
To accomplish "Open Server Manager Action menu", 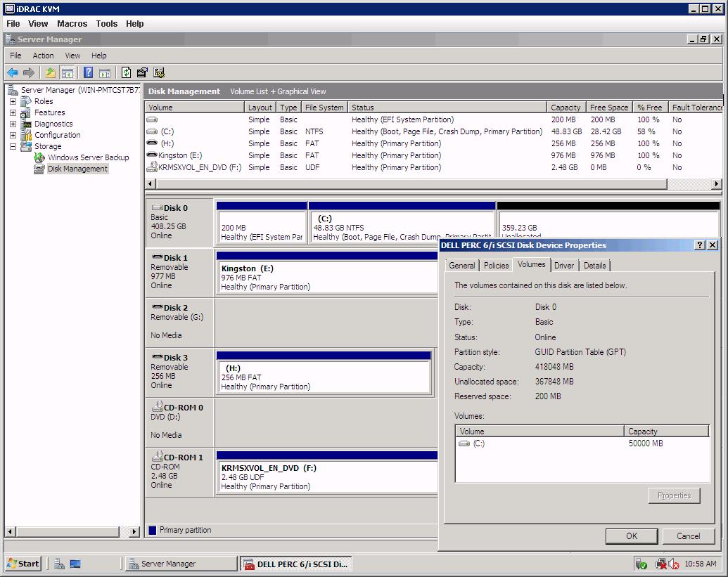I will (x=43, y=56).
